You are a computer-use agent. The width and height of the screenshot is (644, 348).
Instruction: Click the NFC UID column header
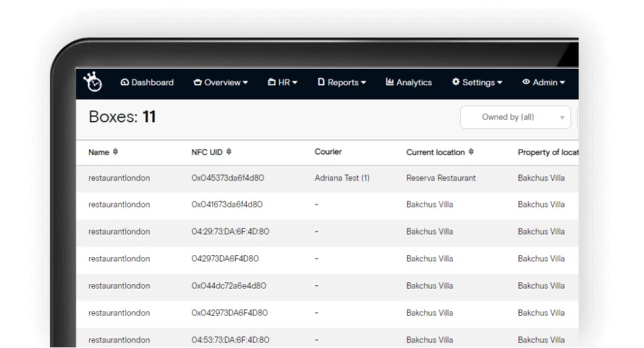tap(206, 152)
